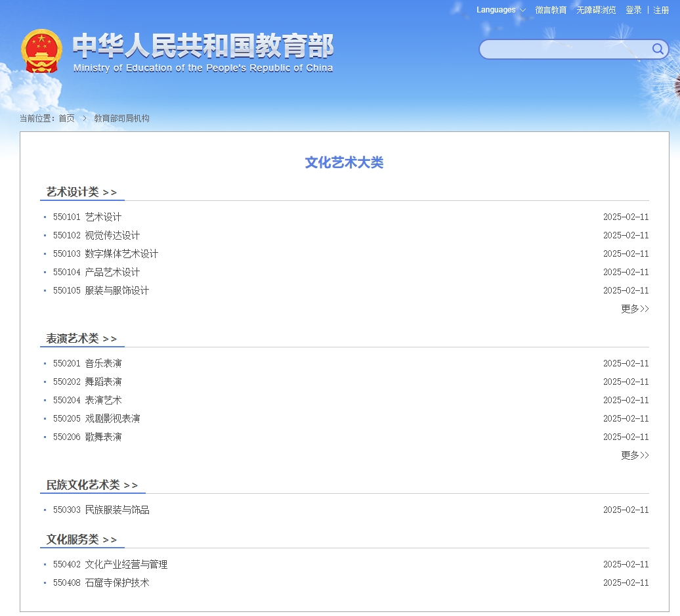The height and width of the screenshot is (616, 680).
Task: Click 更多>> under 表演艺术类 list
Action: point(635,455)
